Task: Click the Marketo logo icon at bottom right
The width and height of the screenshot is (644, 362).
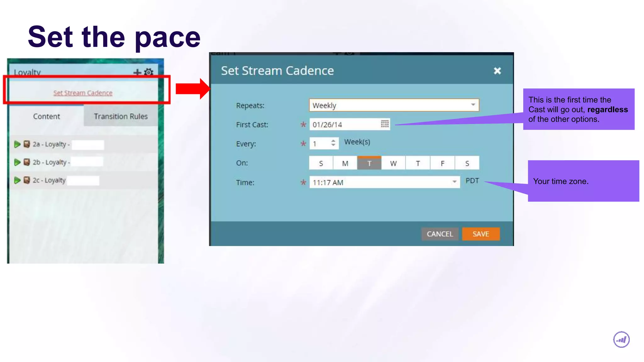Action: (621, 340)
